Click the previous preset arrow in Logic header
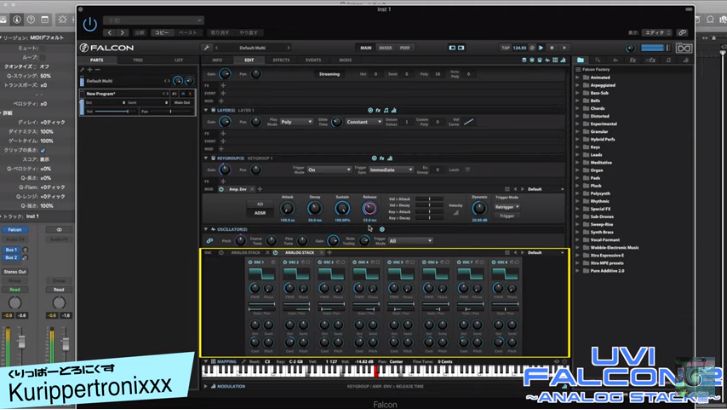Image resolution: width=727 pixels, height=410 pixels. tap(110, 33)
